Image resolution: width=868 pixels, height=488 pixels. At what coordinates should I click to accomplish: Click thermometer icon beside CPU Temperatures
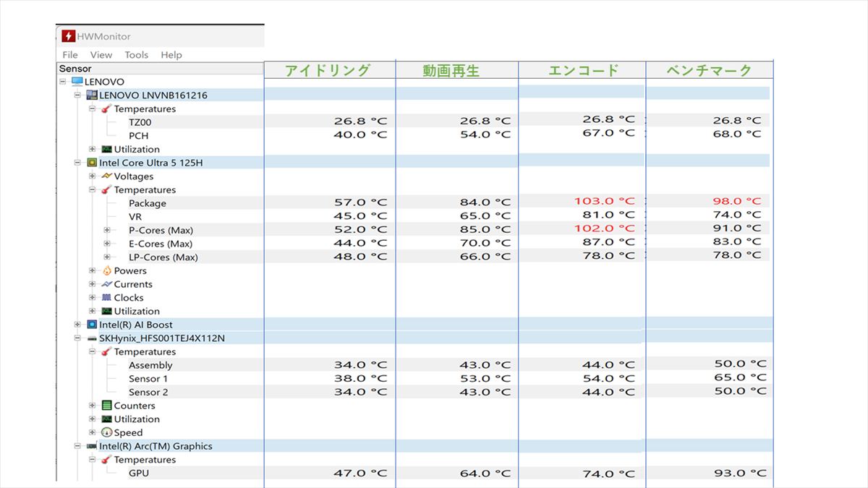coord(106,190)
